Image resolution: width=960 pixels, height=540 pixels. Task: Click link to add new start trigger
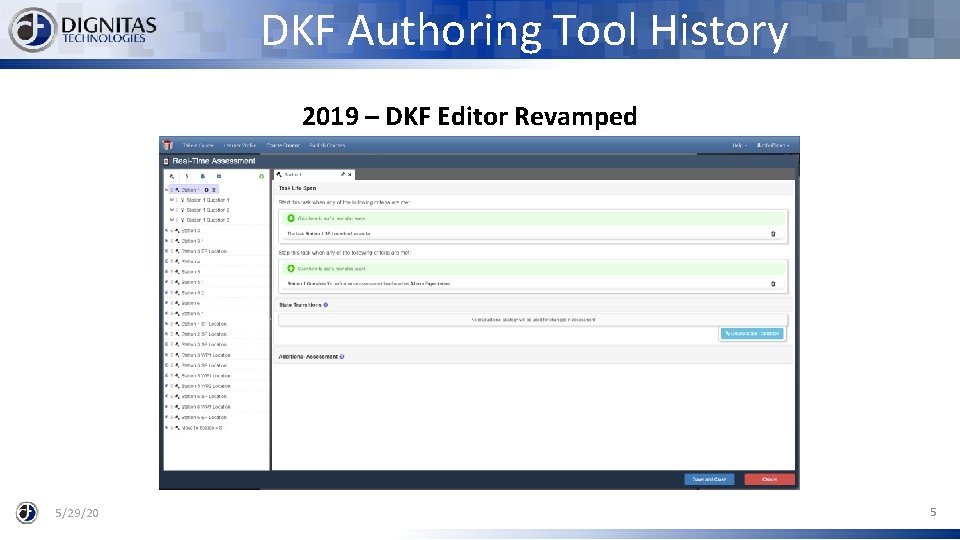point(331,218)
